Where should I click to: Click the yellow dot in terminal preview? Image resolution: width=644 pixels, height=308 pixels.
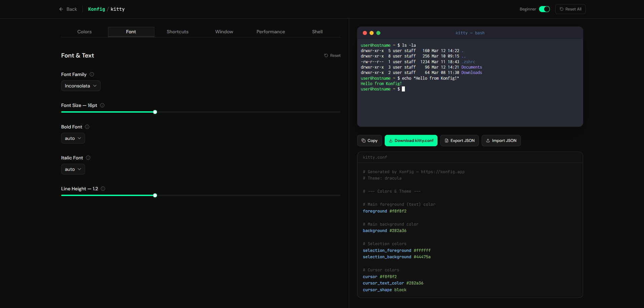(x=372, y=33)
